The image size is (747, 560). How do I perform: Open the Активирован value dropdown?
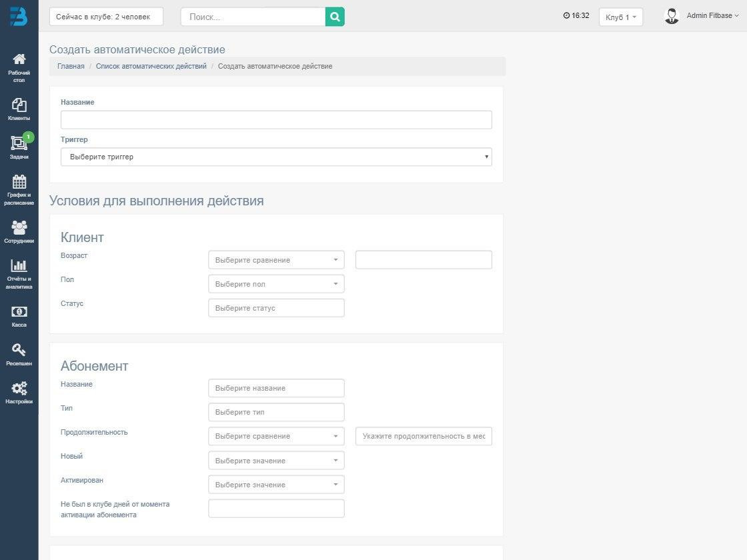[276, 485]
